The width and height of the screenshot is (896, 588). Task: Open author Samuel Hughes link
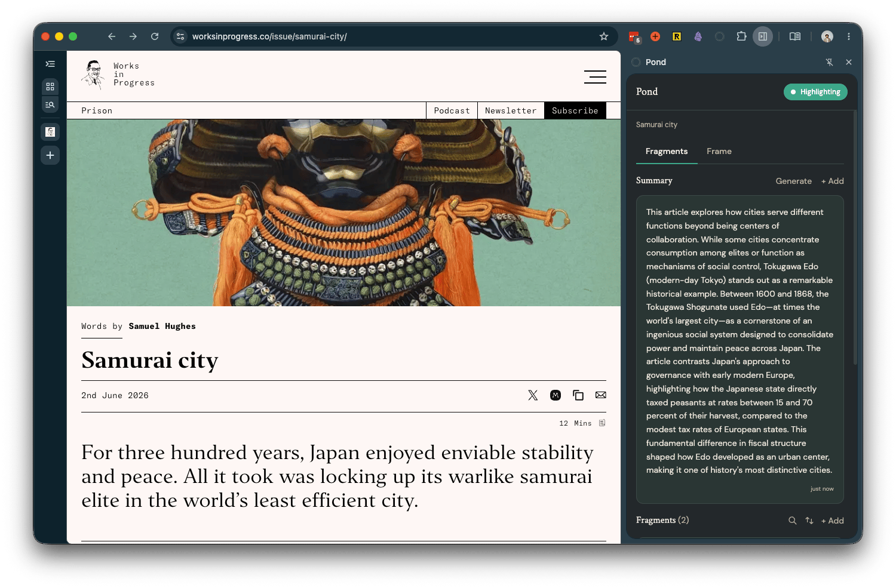coord(162,326)
